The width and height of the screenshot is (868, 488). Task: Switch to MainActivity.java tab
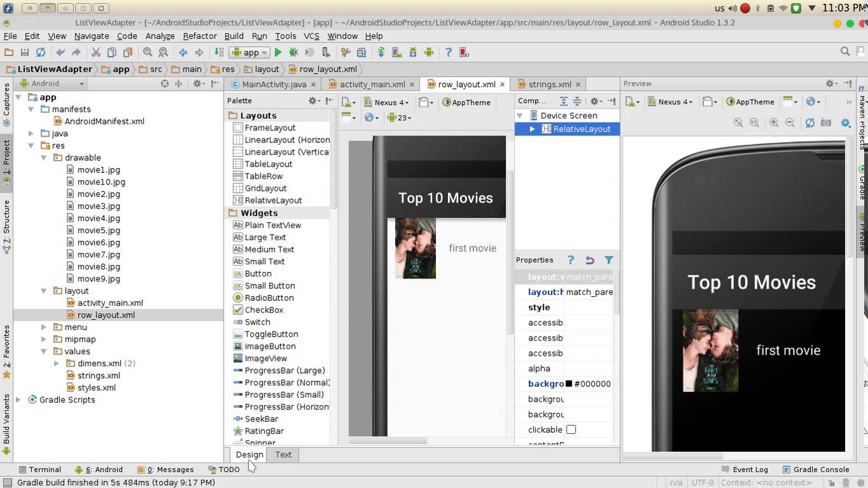273,84
